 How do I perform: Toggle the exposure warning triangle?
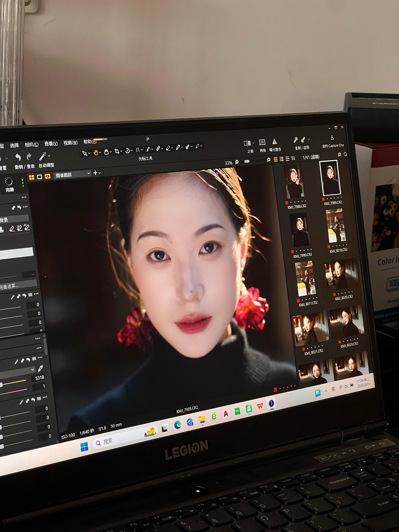coord(274,142)
